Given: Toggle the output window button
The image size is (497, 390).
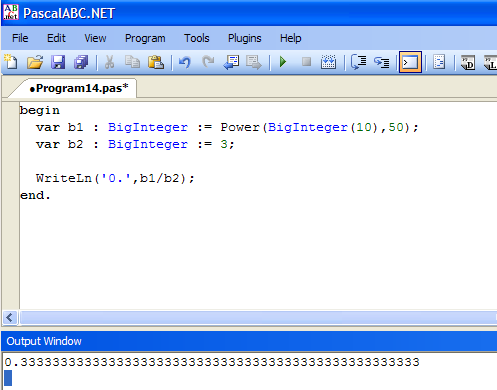Looking at the screenshot, I should tap(410, 62).
